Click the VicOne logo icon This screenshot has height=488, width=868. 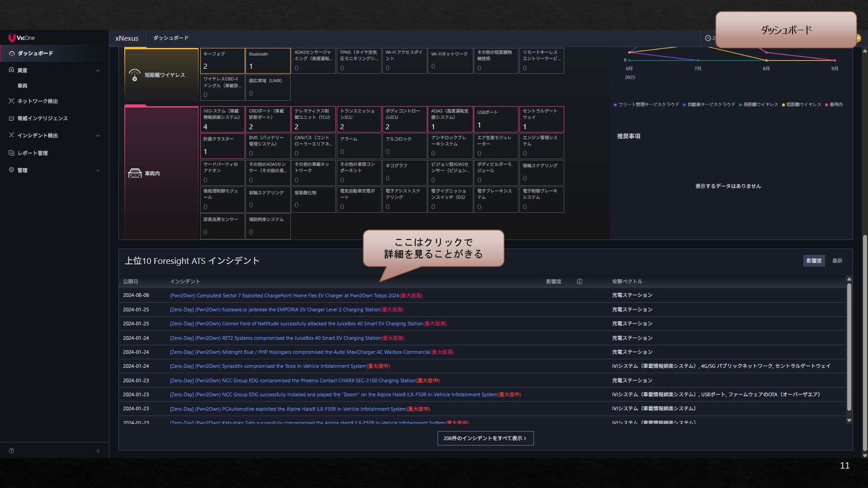[12, 38]
